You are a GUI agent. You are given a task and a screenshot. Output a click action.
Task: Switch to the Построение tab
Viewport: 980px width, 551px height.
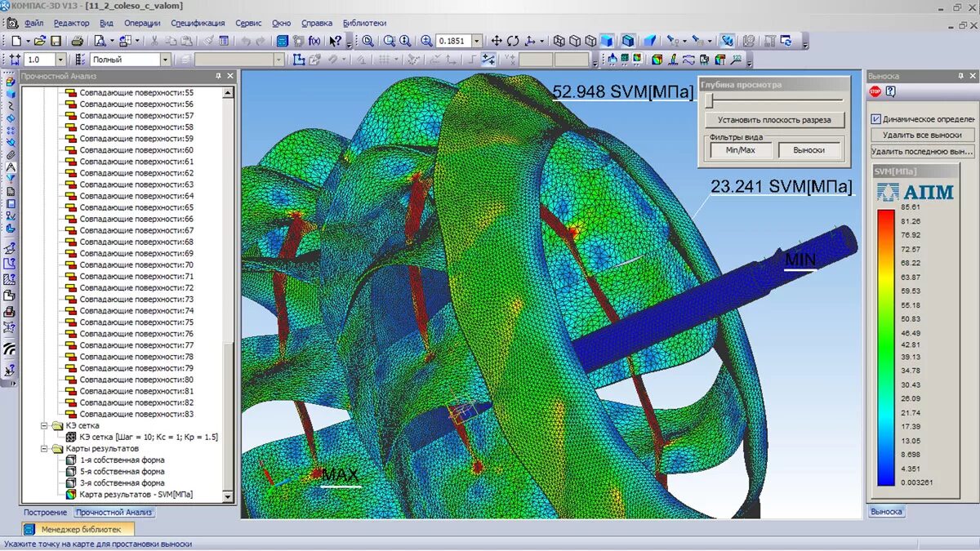click(x=45, y=513)
